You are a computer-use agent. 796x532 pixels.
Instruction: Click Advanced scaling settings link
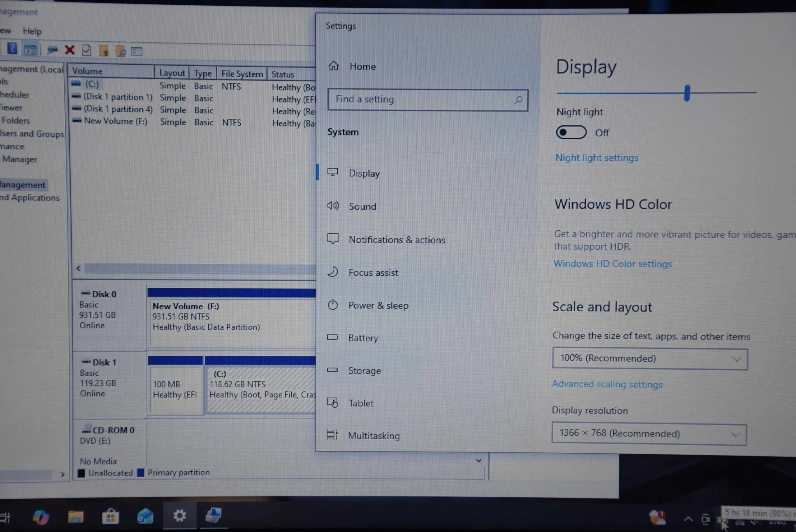tap(607, 384)
